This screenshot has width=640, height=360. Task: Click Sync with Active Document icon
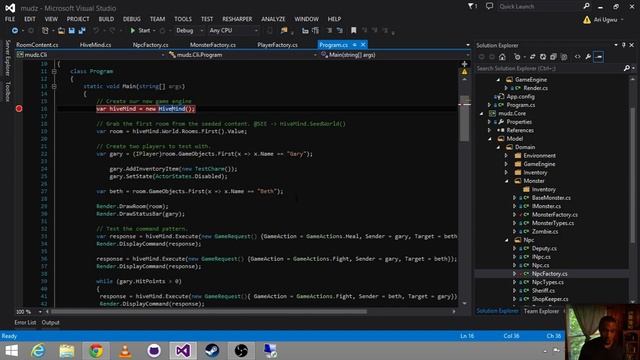[532, 57]
